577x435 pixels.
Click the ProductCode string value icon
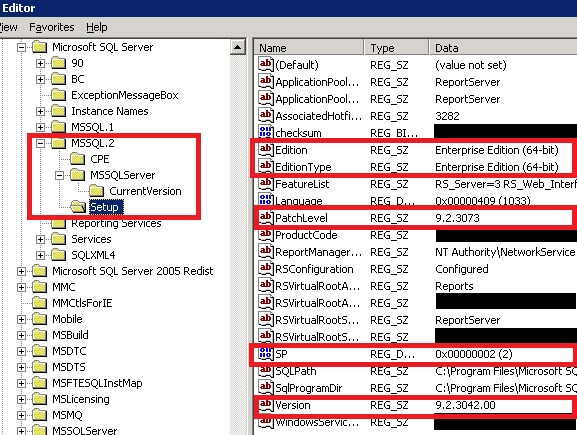point(266,234)
